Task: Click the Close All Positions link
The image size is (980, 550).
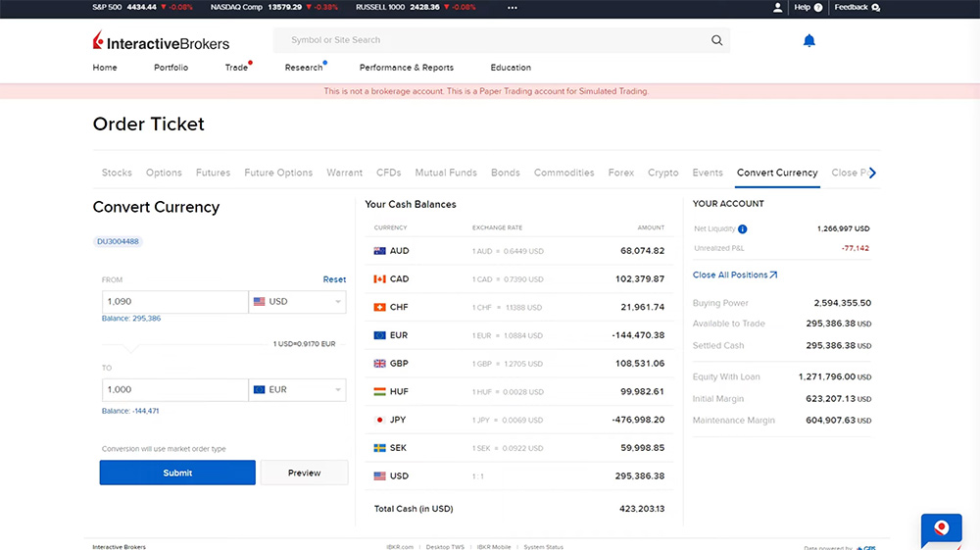Action: pyautogui.click(x=735, y=275)
